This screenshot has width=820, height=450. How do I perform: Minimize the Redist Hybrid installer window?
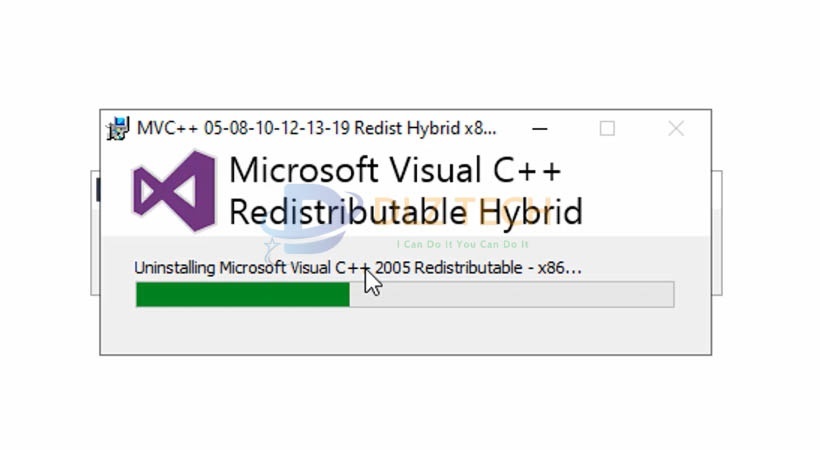tap(540, 128)
